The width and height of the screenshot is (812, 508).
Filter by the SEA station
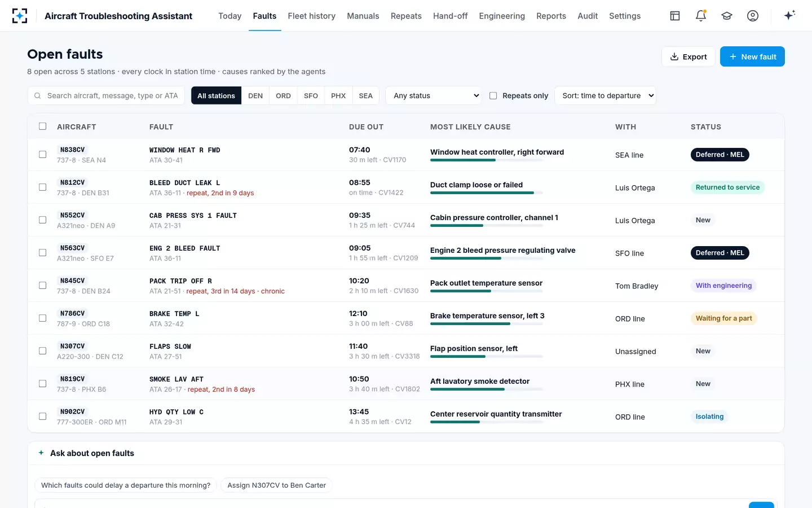point(365,96)
